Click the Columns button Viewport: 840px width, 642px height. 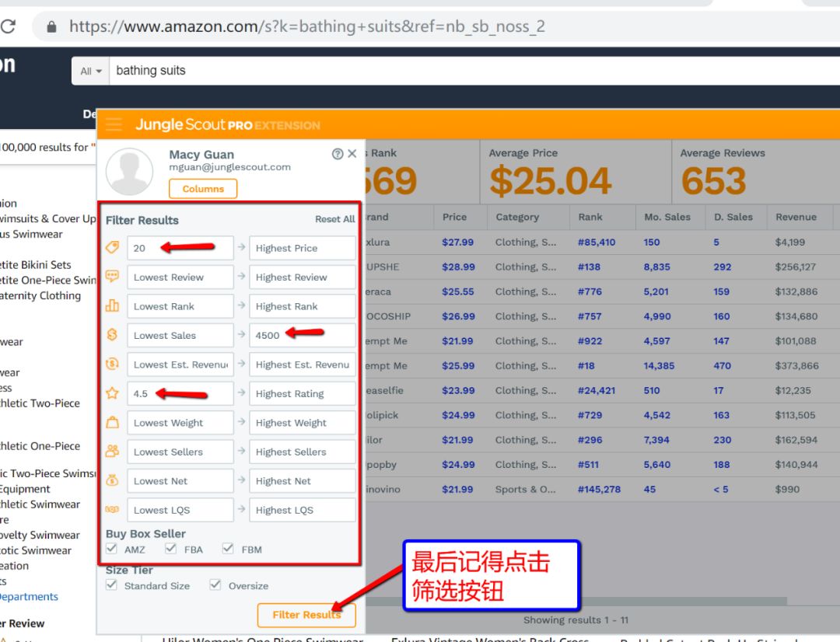coord(203,188)
